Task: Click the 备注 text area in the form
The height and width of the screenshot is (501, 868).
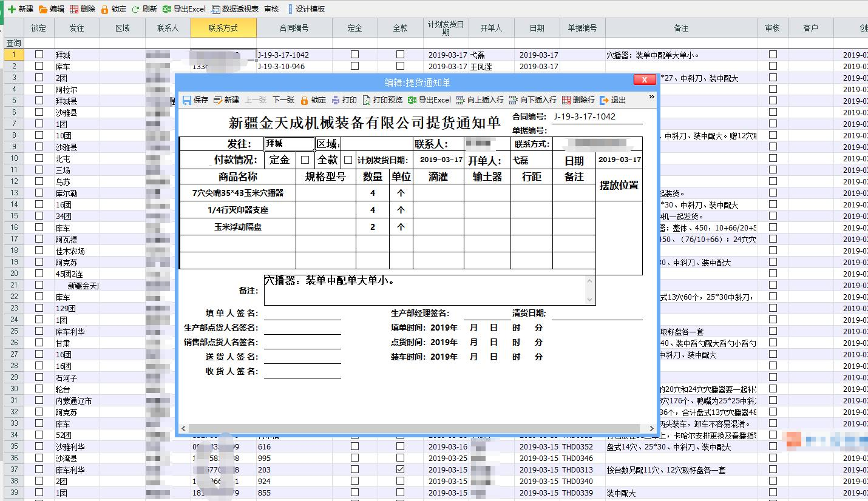Action: [424, 290]
